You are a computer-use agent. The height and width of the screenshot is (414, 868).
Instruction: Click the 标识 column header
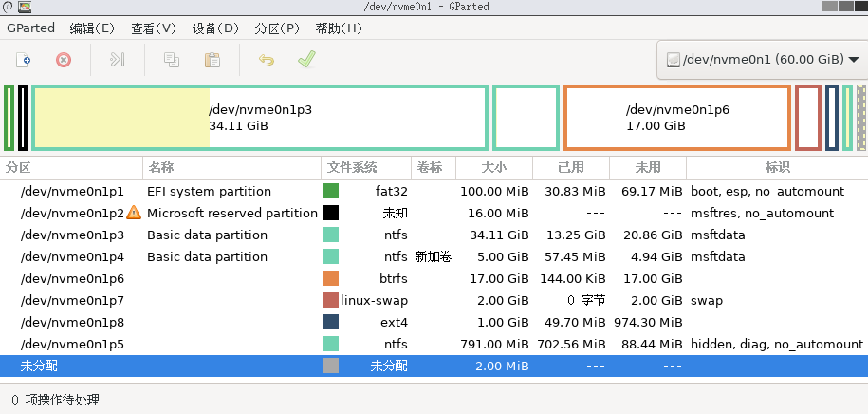pyautogui.click(x=777, y=167)
